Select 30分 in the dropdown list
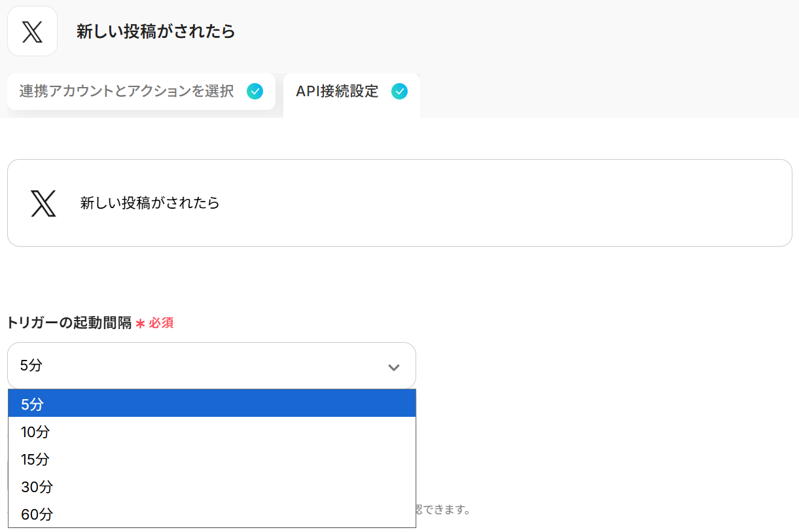Viewport: 799px width, 532px height. 37,487
